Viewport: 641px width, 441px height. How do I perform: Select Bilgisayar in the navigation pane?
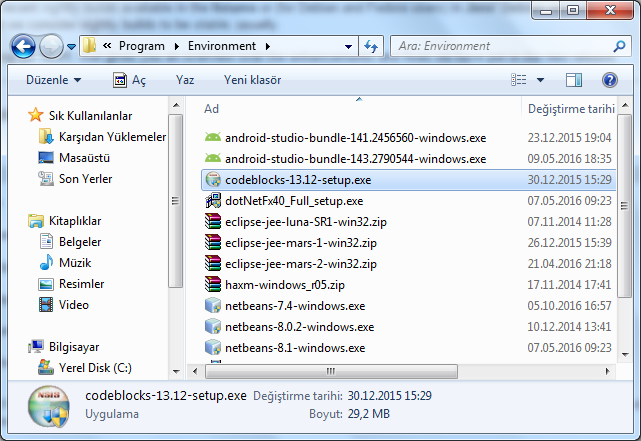click(74, 347)
